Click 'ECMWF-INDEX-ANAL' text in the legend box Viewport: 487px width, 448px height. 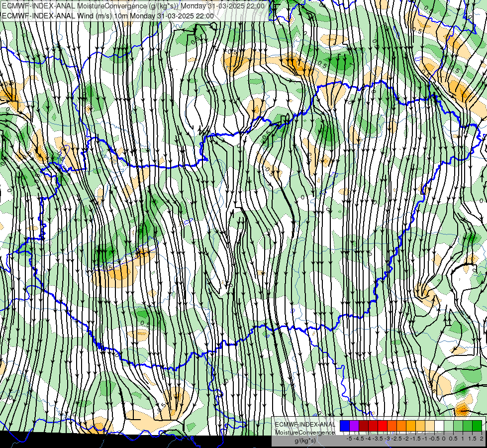click(x=305, y=425)
